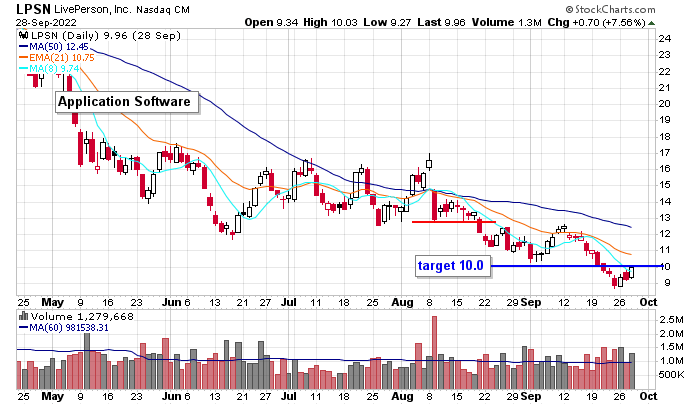Click the green up-arrow change indicator

652,23
